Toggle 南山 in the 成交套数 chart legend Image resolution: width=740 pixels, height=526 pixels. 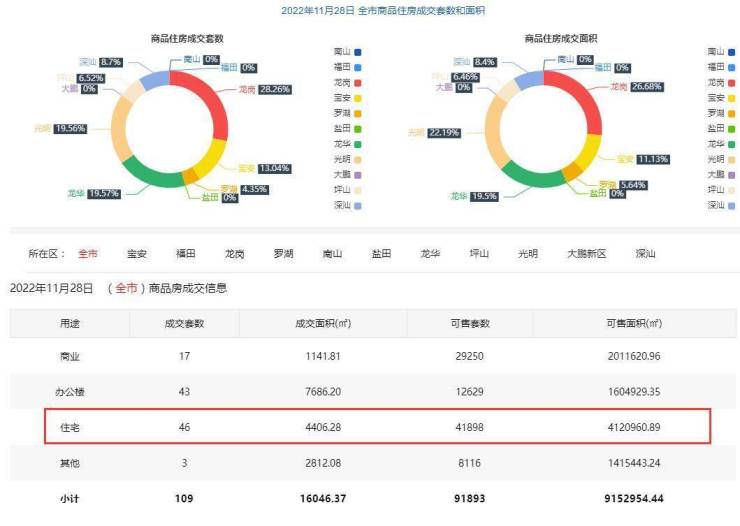coord(343,51)
